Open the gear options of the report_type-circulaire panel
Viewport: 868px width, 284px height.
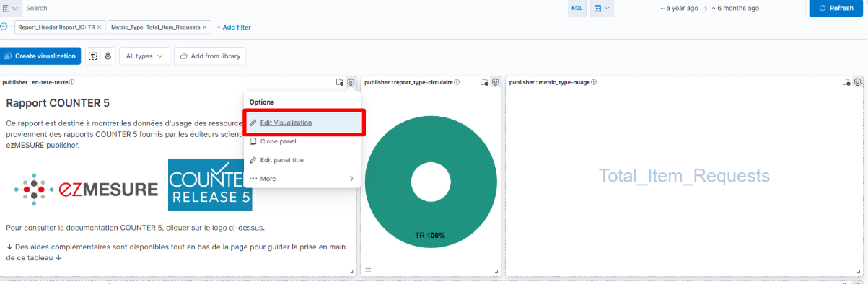(496, 82)
